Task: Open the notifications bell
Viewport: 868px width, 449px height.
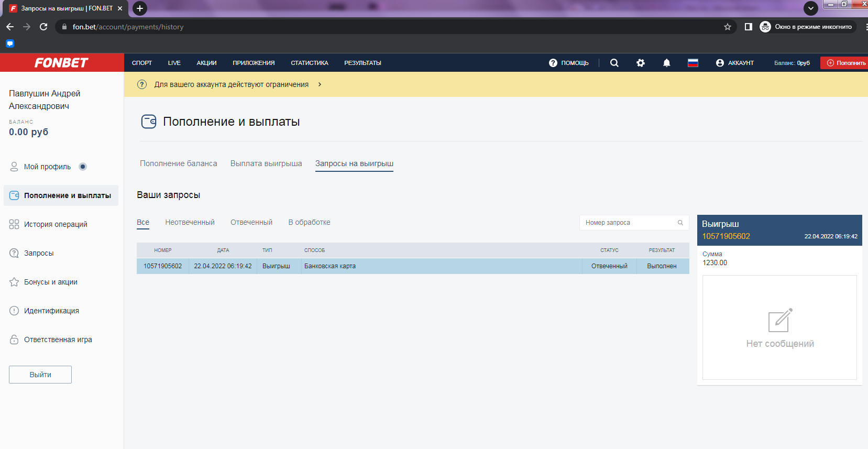Action: click(666, 63)
